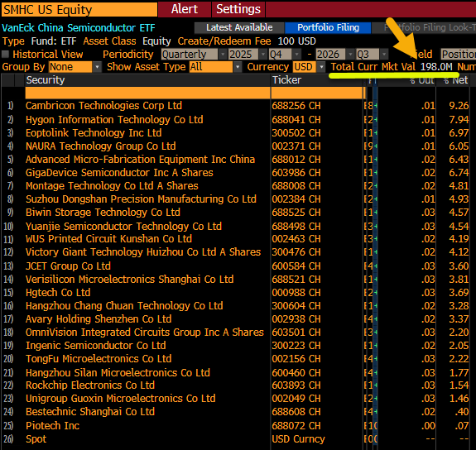Click ticker 688072 CH
476x450 pixels.
296,426
